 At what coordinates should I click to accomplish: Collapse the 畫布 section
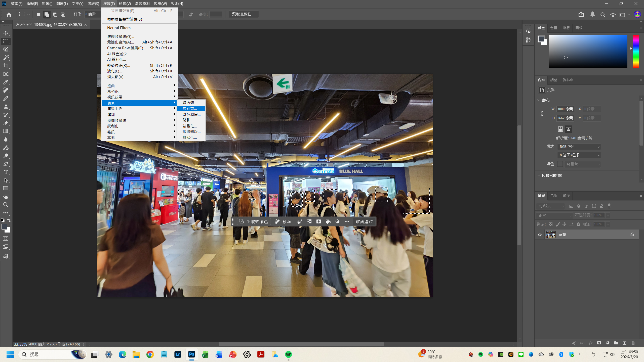click(539, 100)
